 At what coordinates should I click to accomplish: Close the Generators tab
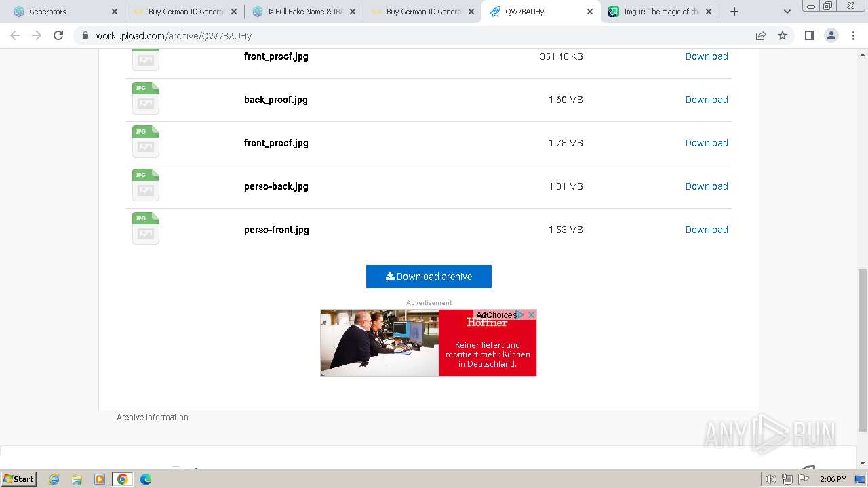(x=114, y=12)
